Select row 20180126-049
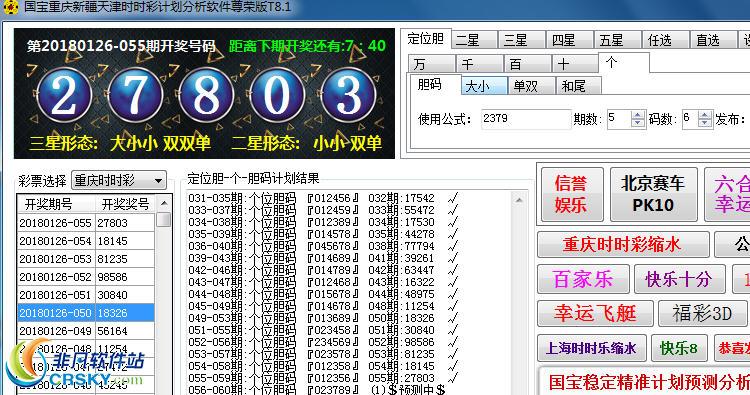The width and height of the screenshot is (750, 395). pos(86,330)
